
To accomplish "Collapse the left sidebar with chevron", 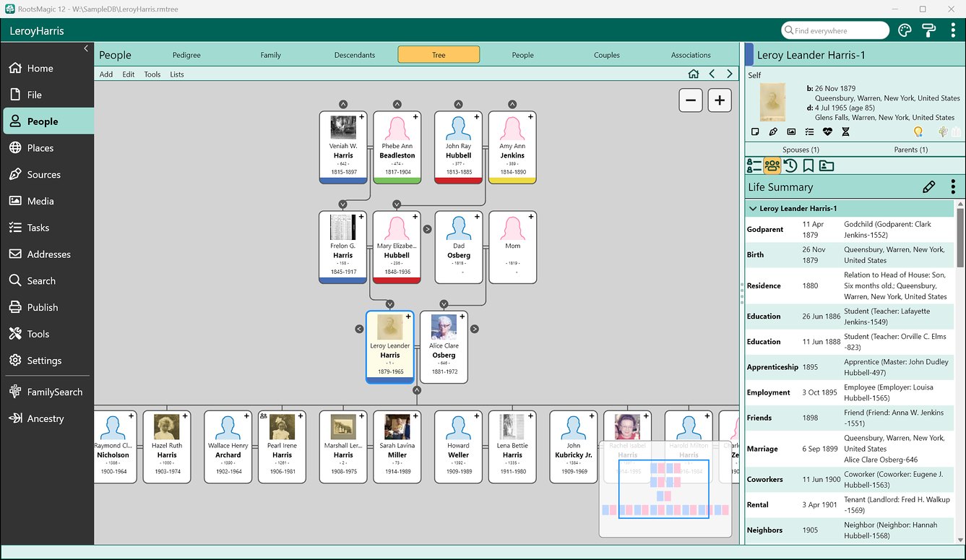I will coord(86,48).
